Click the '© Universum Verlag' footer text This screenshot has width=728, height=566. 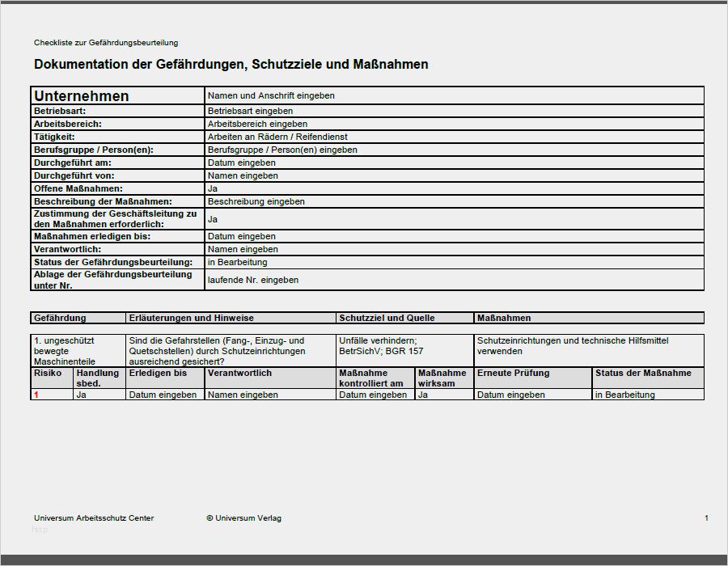click(x=243, y=518)
